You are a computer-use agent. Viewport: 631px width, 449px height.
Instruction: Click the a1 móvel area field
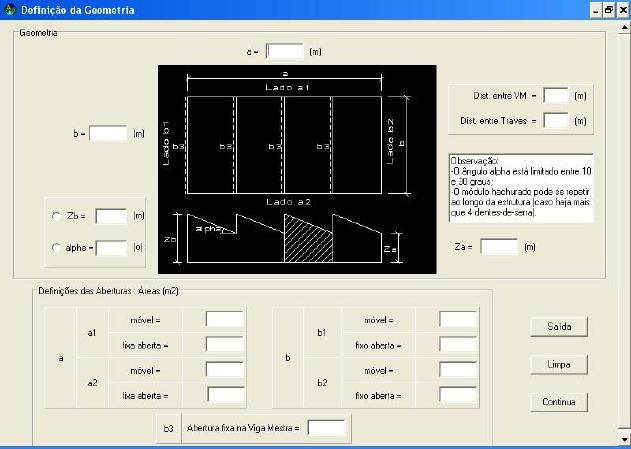(x=225, y=319)
